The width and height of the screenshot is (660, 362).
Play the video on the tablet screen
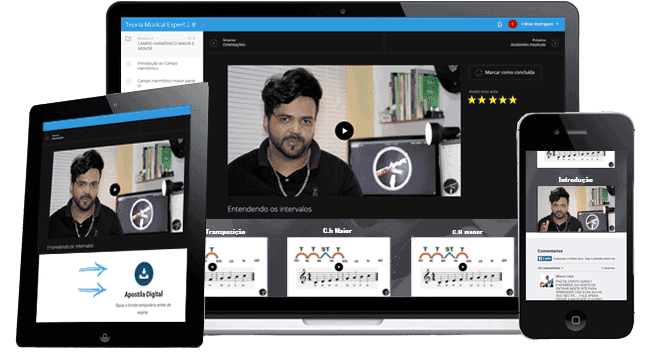coord(114,190)
